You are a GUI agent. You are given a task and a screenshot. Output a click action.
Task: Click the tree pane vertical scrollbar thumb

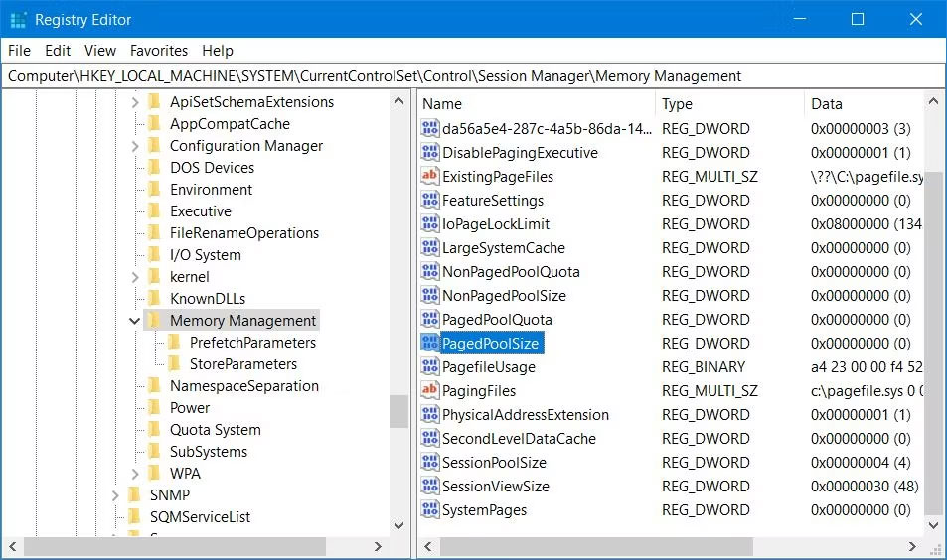click(x=398, y=410)
